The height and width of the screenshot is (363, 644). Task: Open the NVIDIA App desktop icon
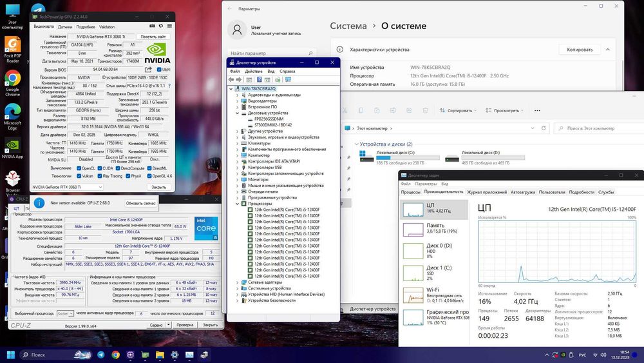12,146
